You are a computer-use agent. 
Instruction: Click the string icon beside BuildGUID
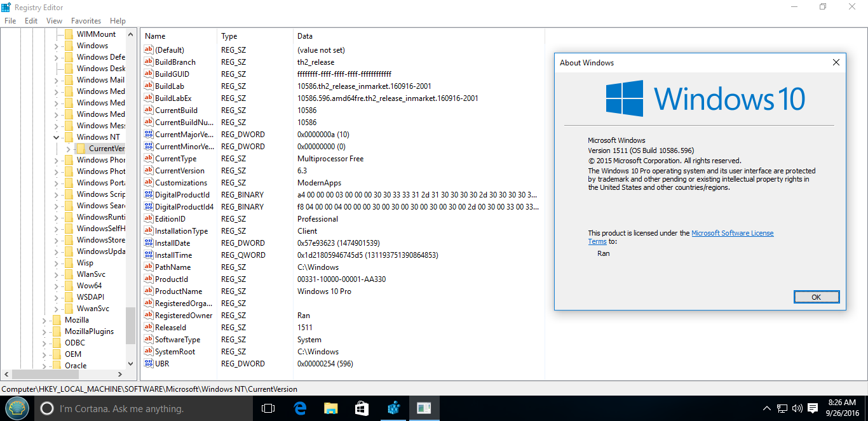click(149, 74)
